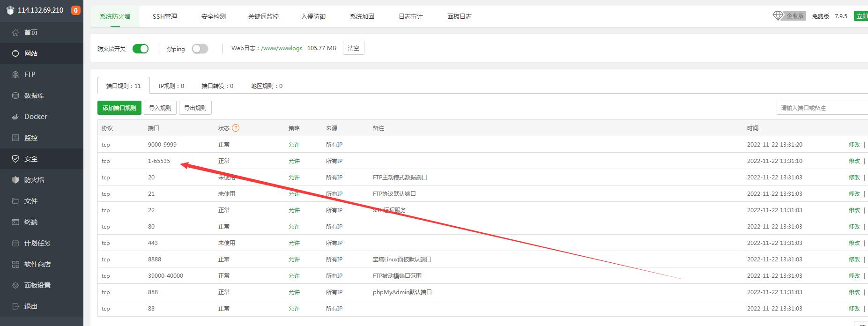
Task: Click 添加端口规则 green button
Action: 119,108
